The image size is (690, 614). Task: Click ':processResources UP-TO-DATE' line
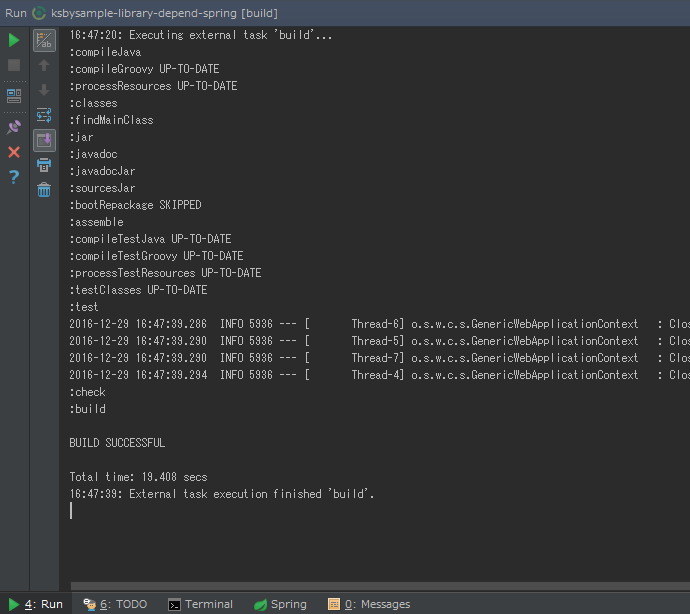point(153,86)
